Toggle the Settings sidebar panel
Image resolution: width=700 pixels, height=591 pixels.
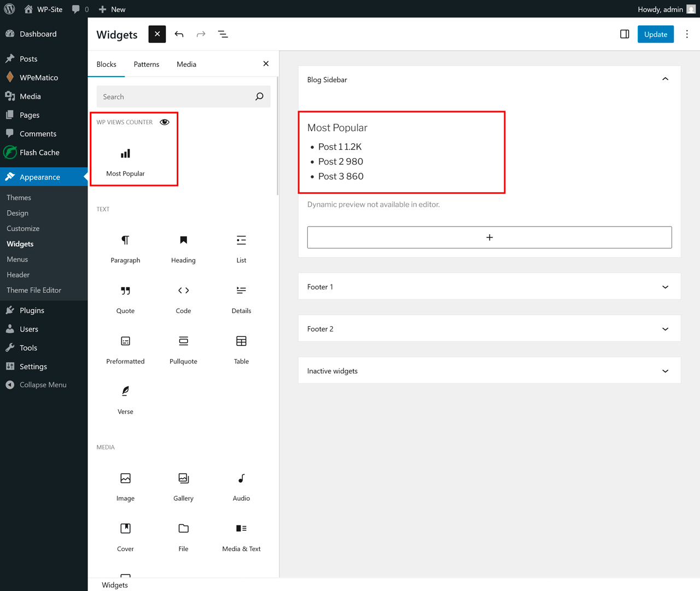click(x=625, y=34)
